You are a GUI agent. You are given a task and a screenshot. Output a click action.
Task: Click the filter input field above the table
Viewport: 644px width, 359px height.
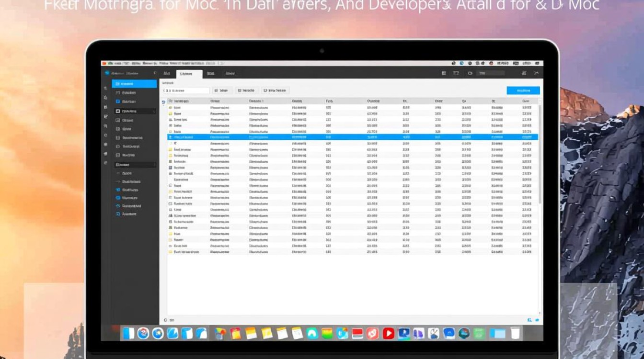pyautogui.click(x=185, y=90)
